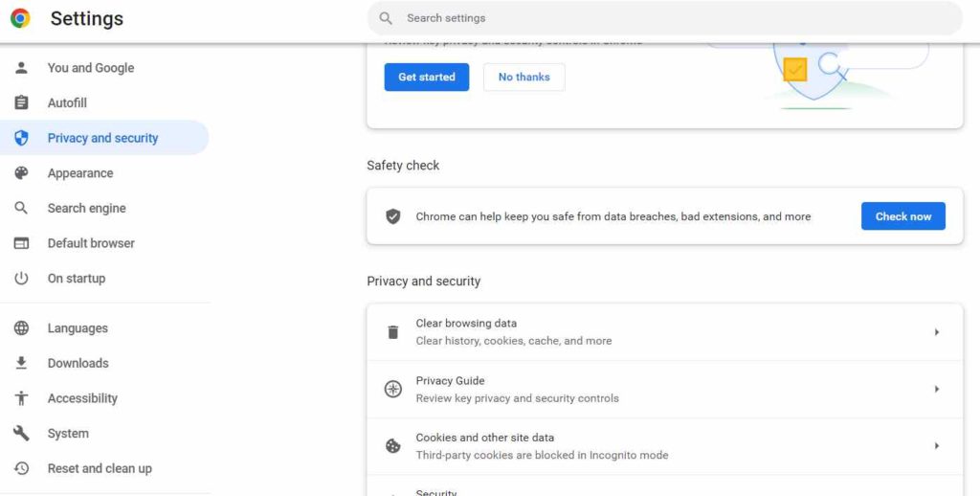Click the No thanks button
The height and width of the screenshot is (496, 980).
[523, 77]
